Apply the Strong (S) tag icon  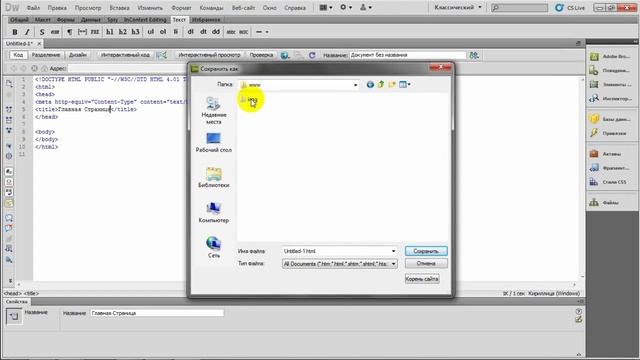coord(42,32)
